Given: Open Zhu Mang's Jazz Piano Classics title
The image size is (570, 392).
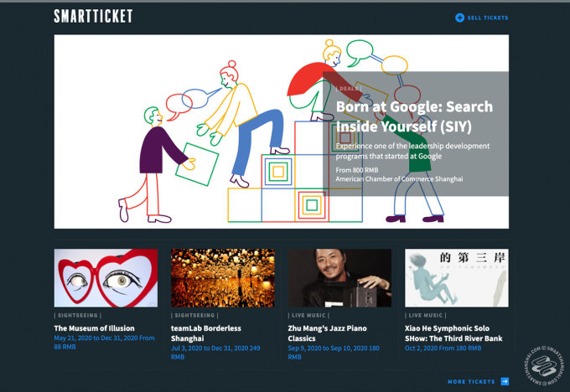Looking at the screenshot, I should tap(327, 333).
